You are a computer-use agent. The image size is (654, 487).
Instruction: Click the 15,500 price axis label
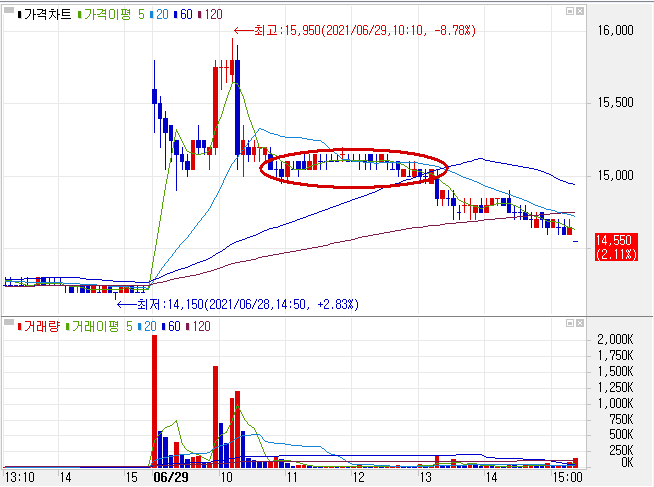point(615,103)
